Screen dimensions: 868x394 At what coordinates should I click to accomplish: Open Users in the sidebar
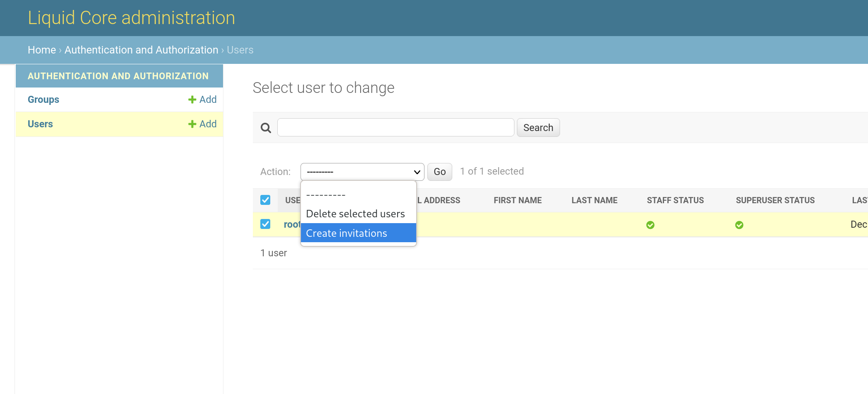pos(40,124)
